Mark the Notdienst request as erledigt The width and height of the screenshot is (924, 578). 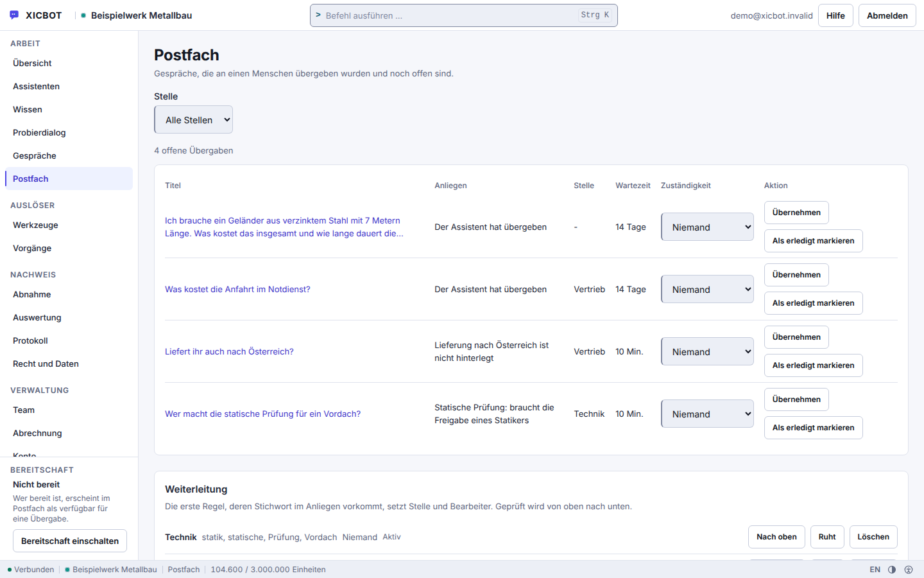coord(813,303)
